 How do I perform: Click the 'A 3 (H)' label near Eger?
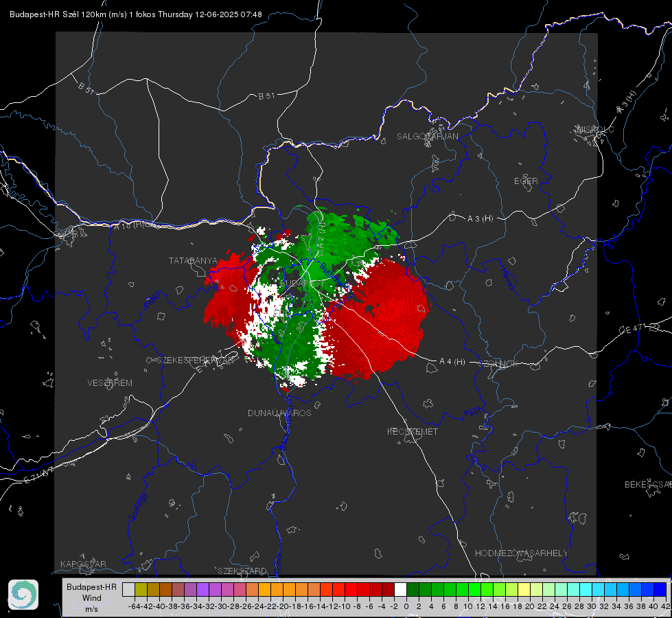[480, 219]
